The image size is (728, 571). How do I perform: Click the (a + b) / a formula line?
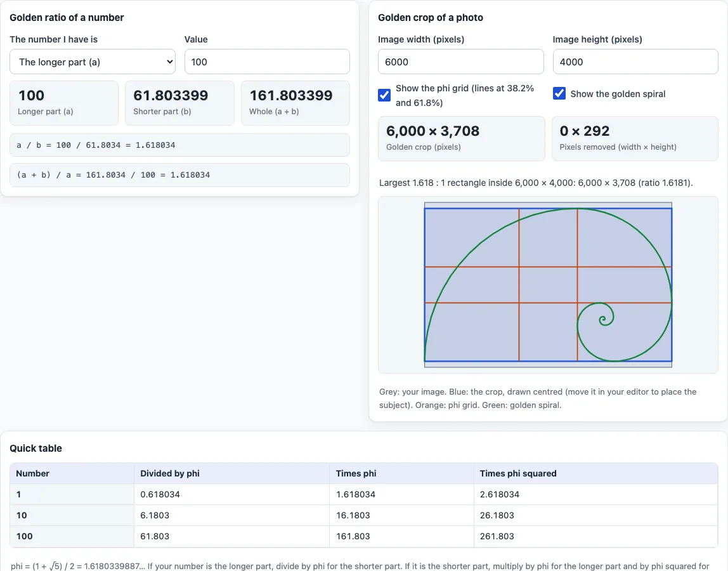coord(179,175)
